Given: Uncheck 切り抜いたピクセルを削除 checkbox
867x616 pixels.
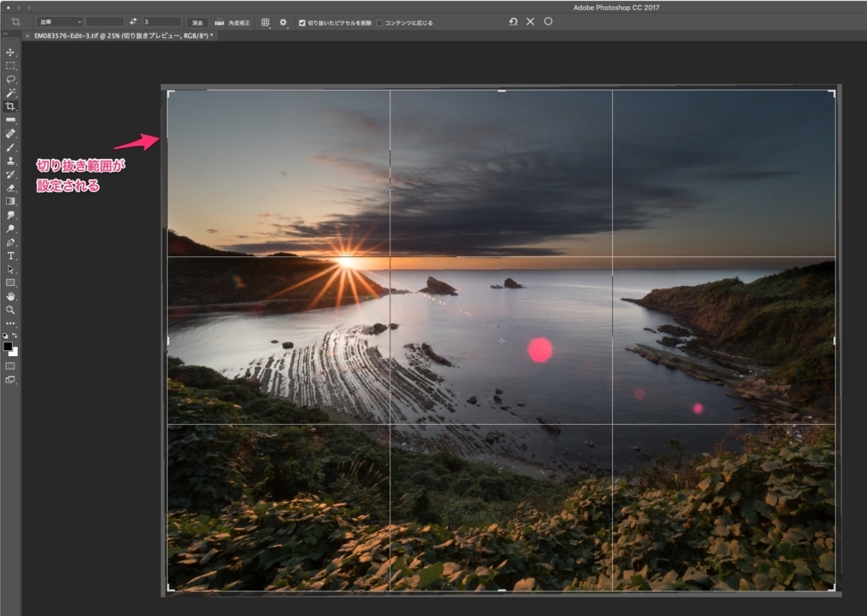Looking at the screenshot, I should (x=302, y=23).
